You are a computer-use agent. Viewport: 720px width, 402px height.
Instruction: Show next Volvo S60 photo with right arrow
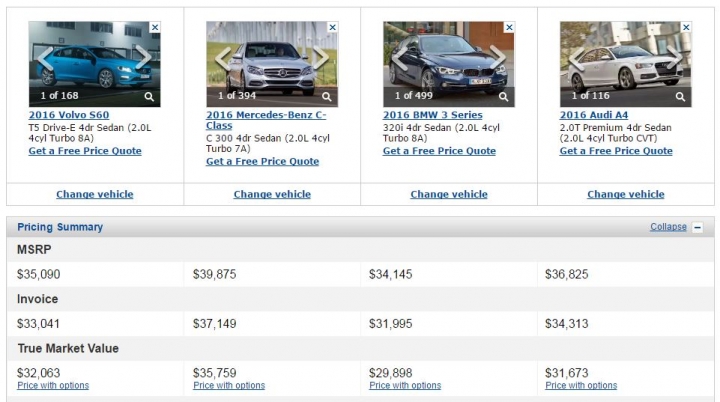(143, 58)
